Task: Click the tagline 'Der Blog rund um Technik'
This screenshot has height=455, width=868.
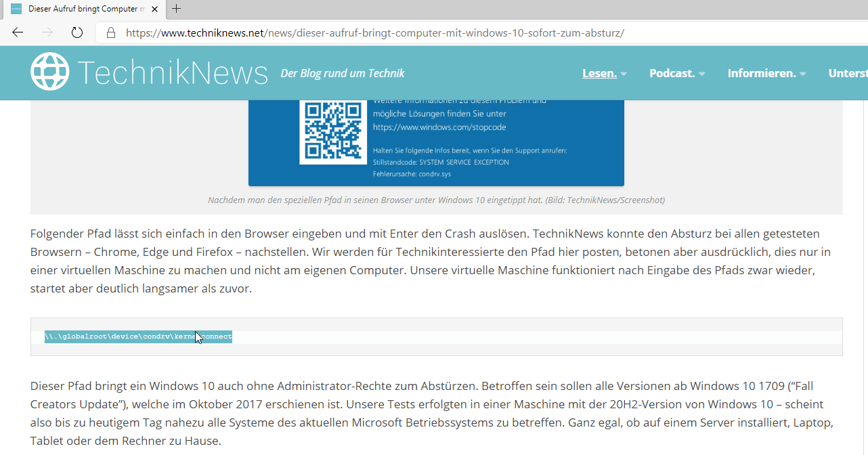Action: [343, 73]
